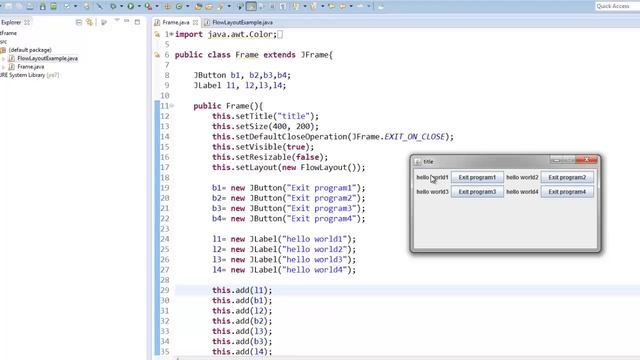Click the setLayout(new FlowLayout()) line
Viewport: 640px width, 360px height.
(289, 167)
